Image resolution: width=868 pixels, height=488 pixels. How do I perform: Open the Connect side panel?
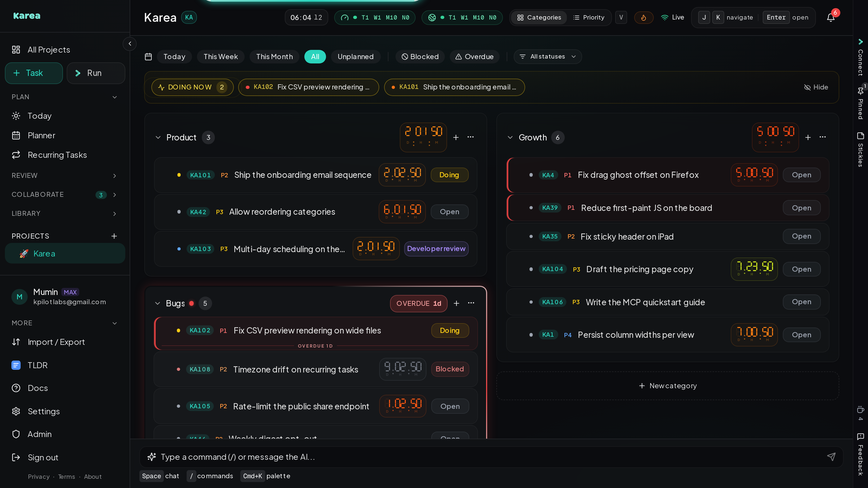(x=860, y=57)
